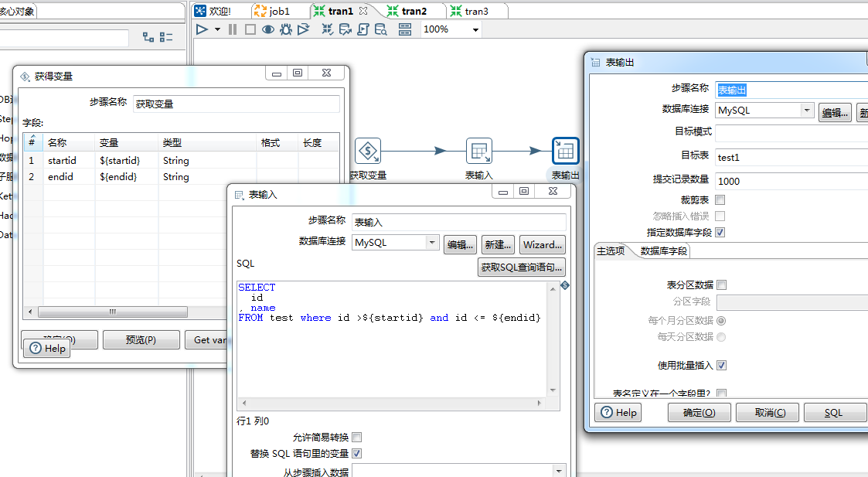This screenshot has width=868, height=477.
Task: Select the 表输出 step icon on canvas
Action: click(565, 151)
